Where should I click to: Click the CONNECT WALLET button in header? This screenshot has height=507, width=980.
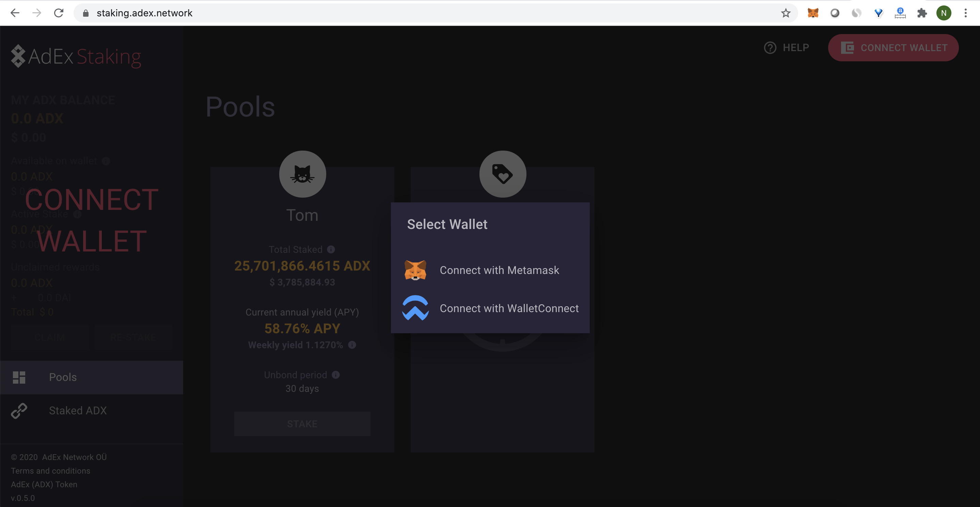tap(893, 48)
